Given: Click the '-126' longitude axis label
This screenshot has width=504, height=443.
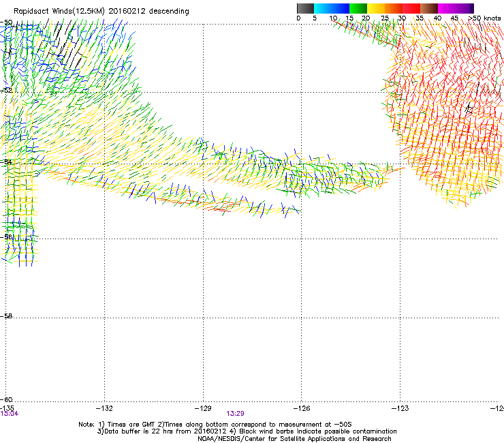Looking at the screenshot, I should click(302, 408).
